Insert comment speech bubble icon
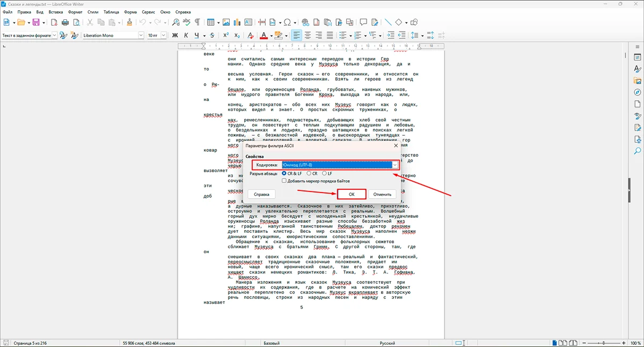644x347 pixels. [363, 23]
